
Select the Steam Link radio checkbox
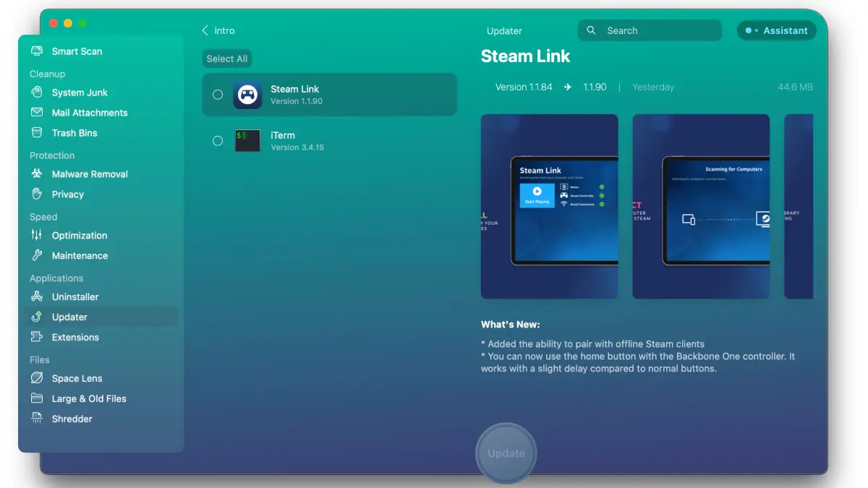tap(218, 95)
